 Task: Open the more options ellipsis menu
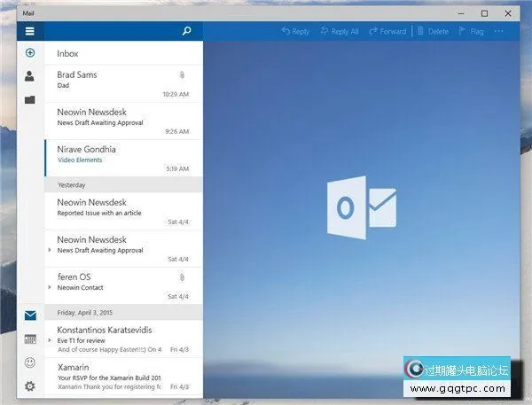pos(499,31)
